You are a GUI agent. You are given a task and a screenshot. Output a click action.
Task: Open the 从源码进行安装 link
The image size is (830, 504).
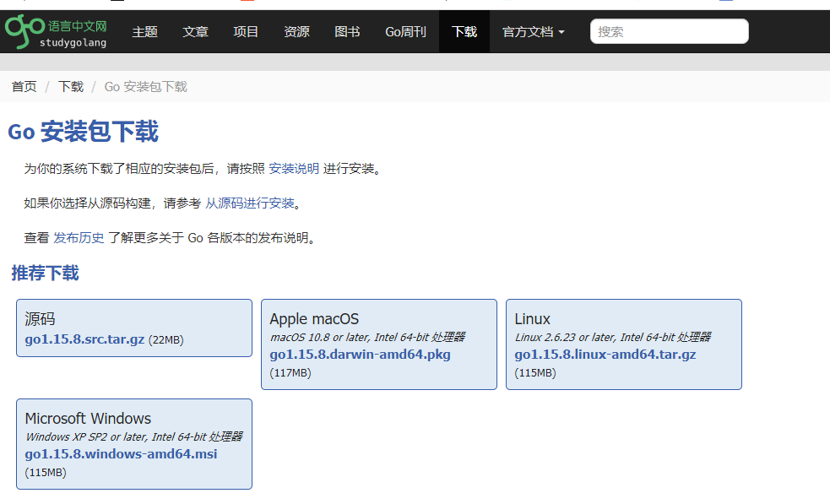click(x=250, y=203)
